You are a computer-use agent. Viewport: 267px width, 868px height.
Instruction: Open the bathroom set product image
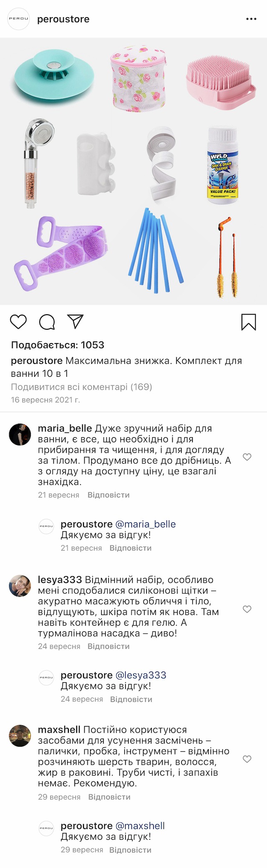click(133, 171)
